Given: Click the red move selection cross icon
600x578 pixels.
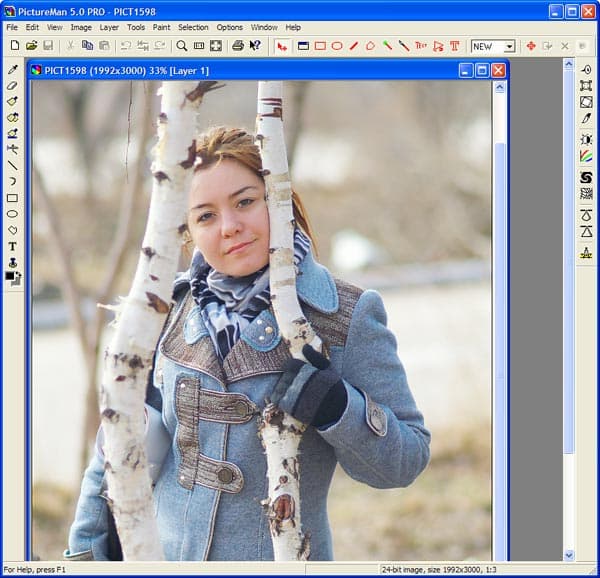Looking at the screenshot, I should click(531, 46).
